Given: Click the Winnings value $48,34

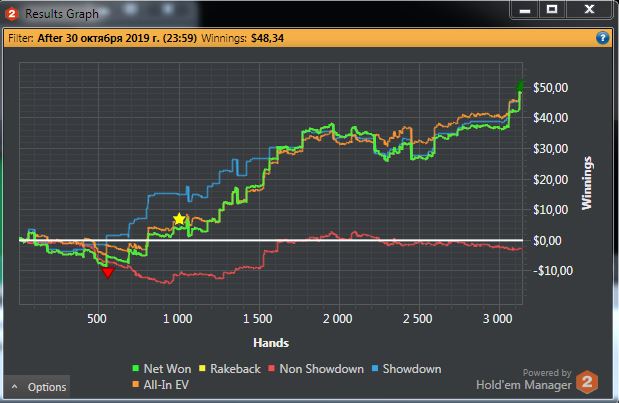Looking at the screenshot, I should click(x=267, y=38).
